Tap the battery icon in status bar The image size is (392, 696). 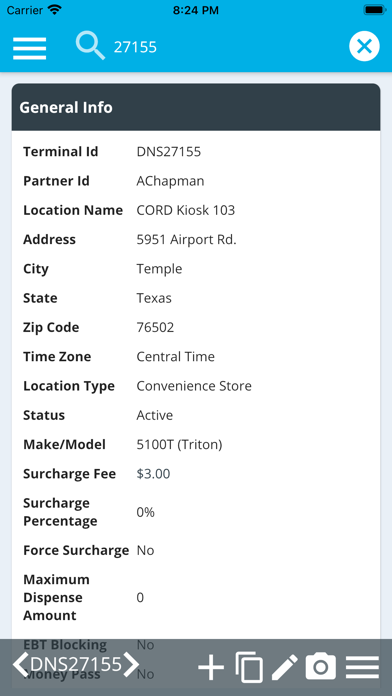click(x=375, y=10)
